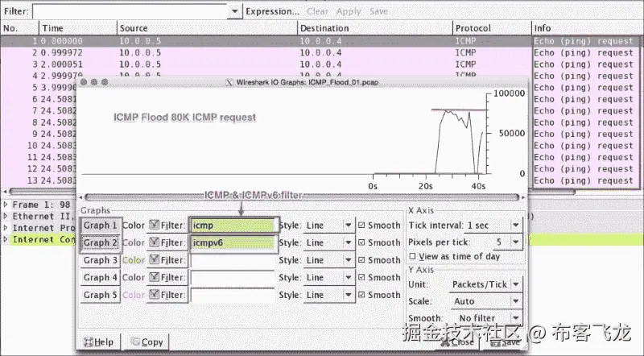The height and width of the screenshot is (356, 644).
Task: Open Graph 1 Filter expression button
Action: click(167, 226)
